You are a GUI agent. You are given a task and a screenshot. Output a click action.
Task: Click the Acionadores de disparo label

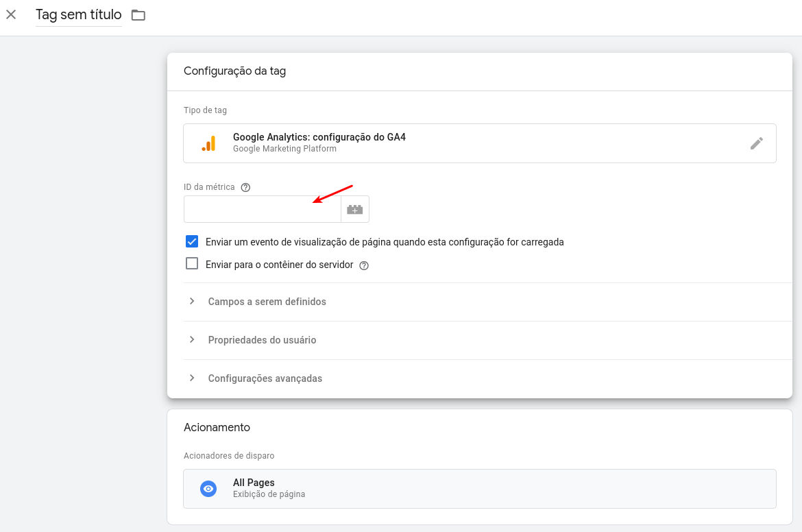pyautogui.click(x=229, y=455)
